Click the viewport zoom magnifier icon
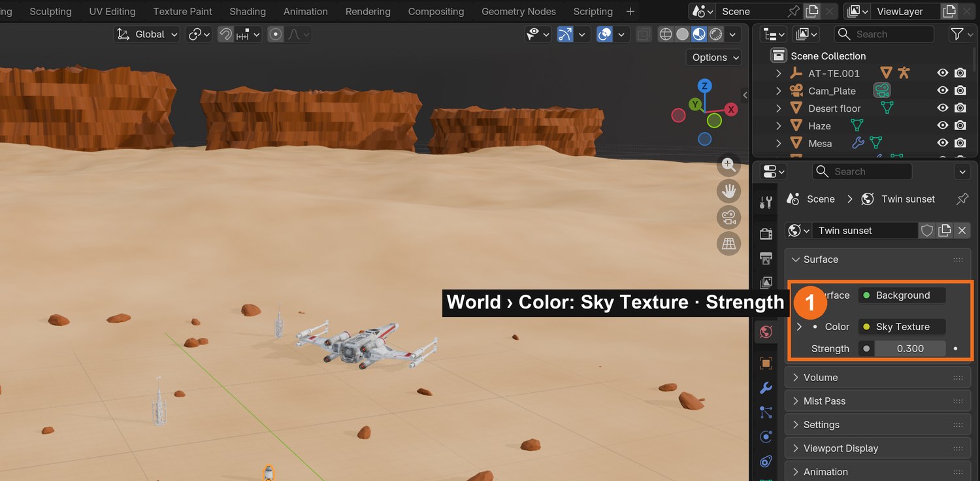This screenshot has height=481, width=980. 728,165
